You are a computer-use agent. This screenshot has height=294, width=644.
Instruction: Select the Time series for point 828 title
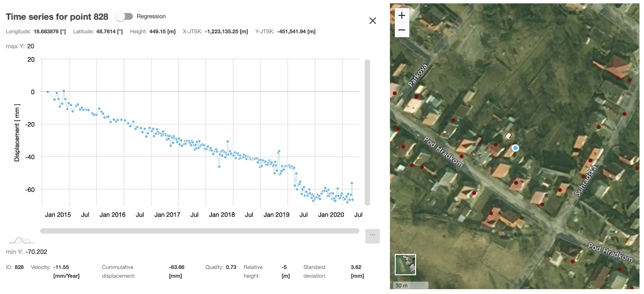pos(57,17)
